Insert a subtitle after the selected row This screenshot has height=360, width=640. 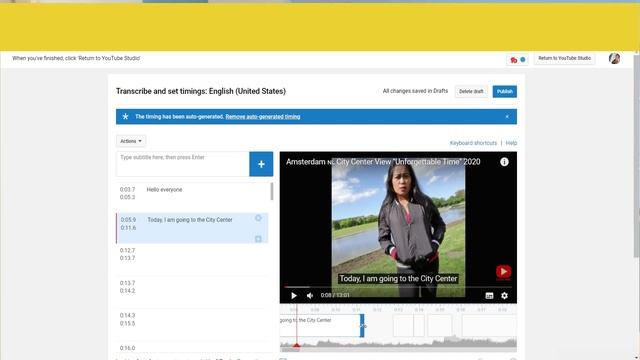[x=258, y=239]
